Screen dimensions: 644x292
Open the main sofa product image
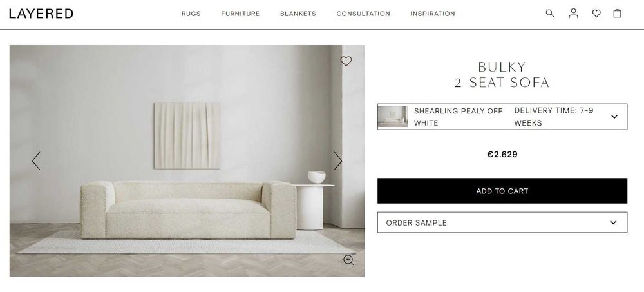187,161
